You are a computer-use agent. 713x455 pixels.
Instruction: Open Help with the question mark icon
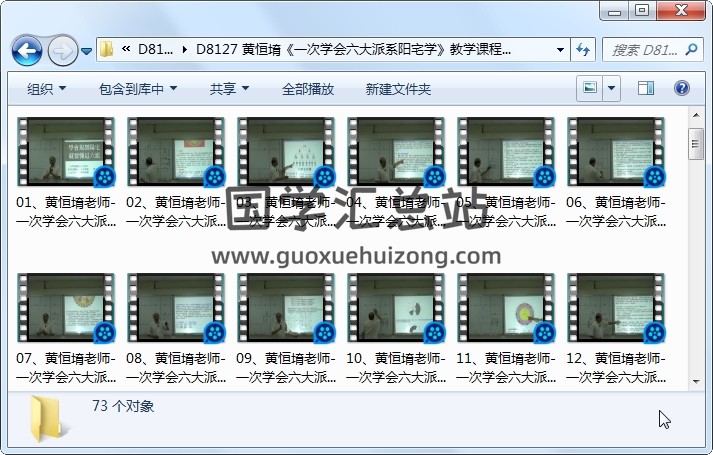pyautogui.click(x=682, y=88)
